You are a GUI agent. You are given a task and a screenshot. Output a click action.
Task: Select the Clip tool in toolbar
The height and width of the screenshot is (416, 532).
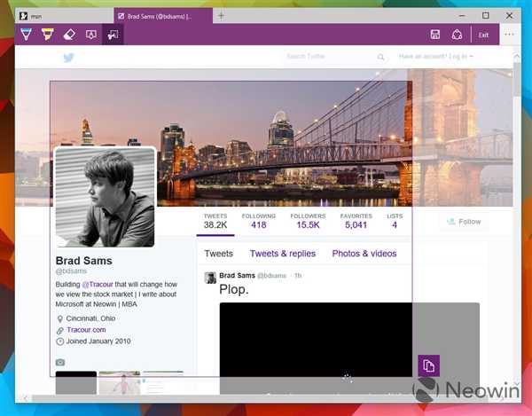pyautogui.click(x=112, y=35)
